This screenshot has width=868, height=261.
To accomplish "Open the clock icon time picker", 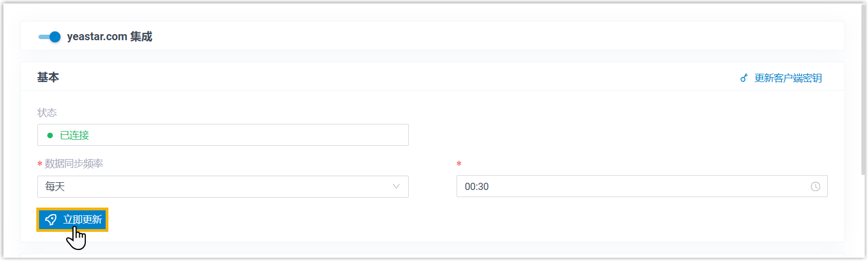I will coord(815,187).
